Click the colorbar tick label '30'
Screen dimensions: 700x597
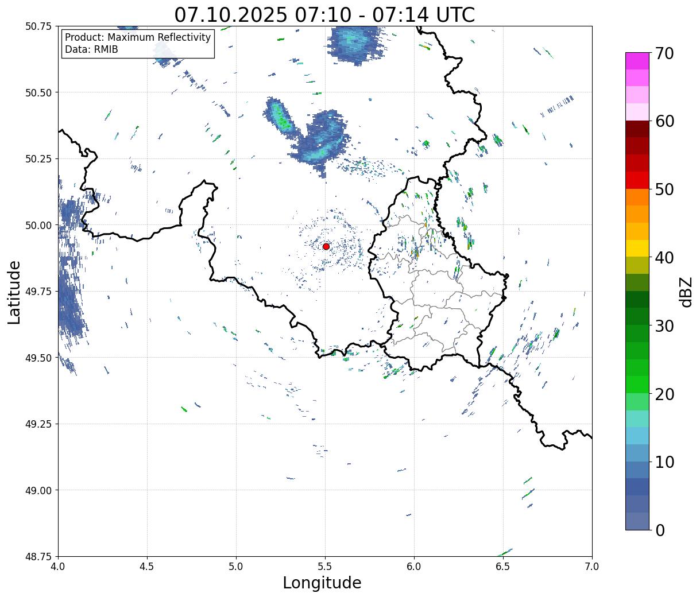664,325
